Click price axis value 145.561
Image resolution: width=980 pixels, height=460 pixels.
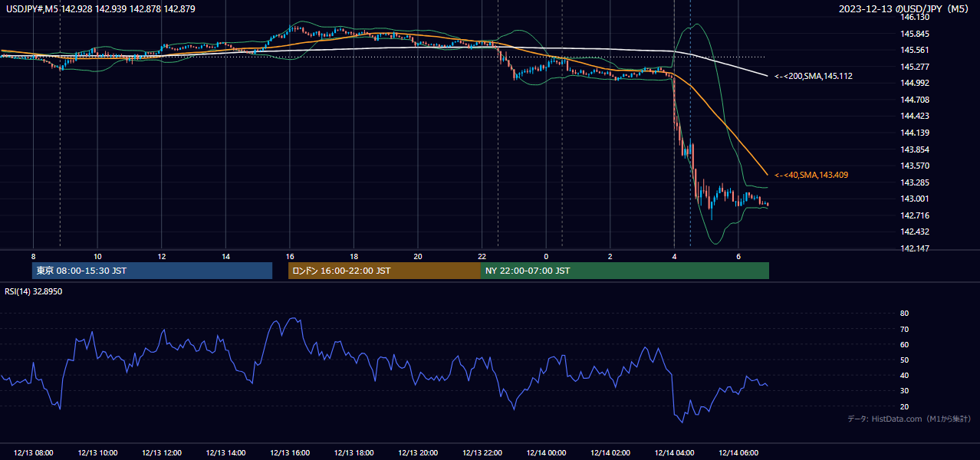[916, 50]
